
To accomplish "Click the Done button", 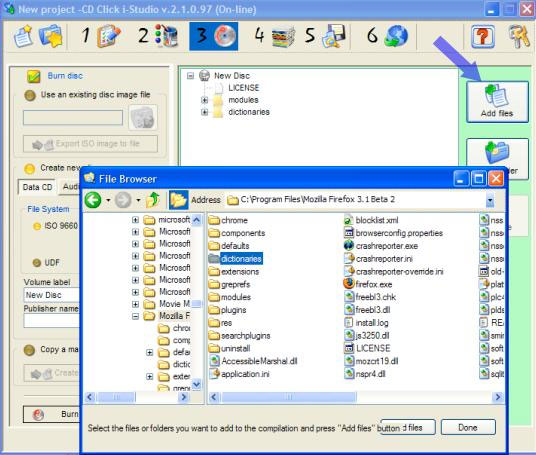I will coord(468,427).
